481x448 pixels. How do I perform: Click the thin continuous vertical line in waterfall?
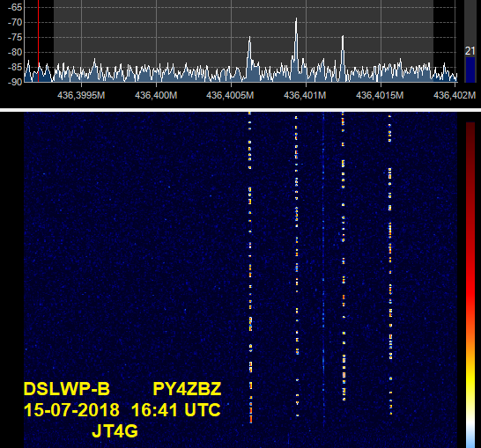pos(323,269)
